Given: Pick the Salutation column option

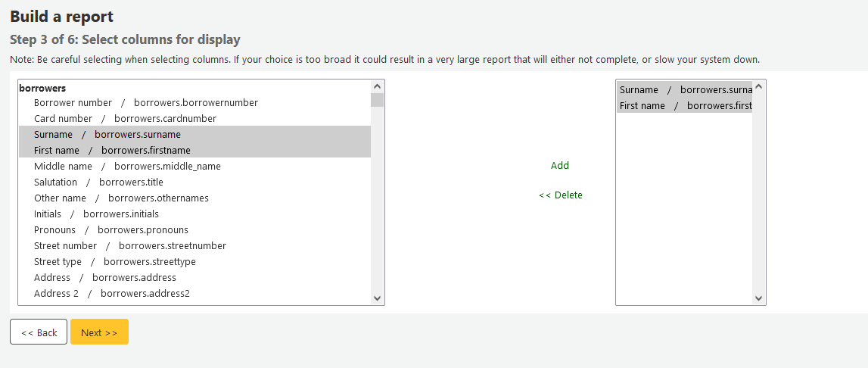Looking at the screenshot, I should (x=98, y=182).
